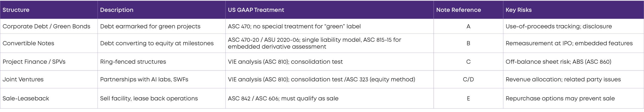Screen dimensions: 644x112
Task: Click the Note Reference column header
Action: click(458, 10)
